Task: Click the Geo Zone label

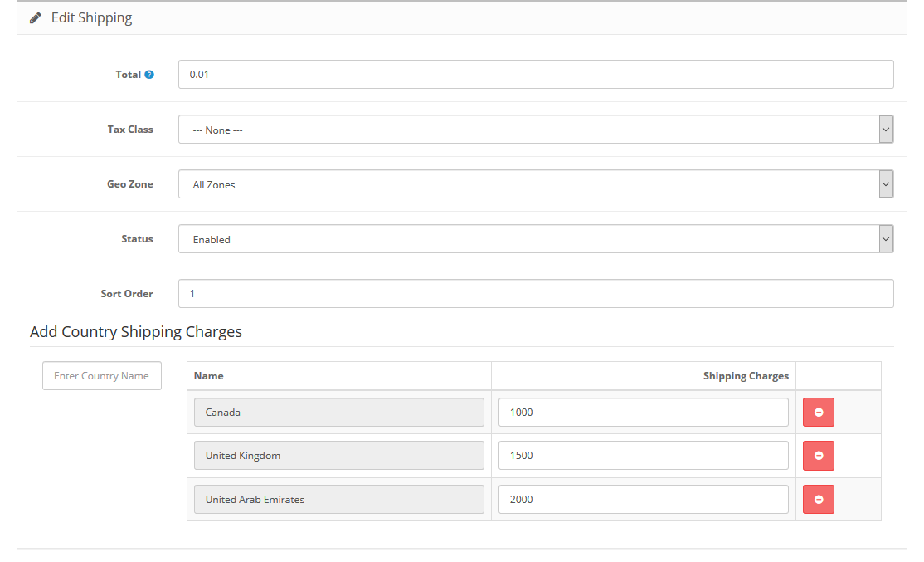Action: [x=130, y=184]
